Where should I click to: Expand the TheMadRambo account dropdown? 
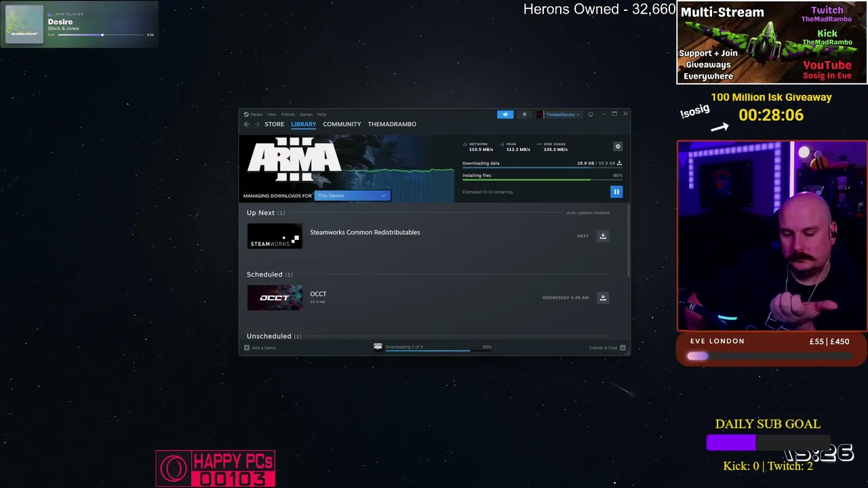pyautogui.click(x=562, y=115)
